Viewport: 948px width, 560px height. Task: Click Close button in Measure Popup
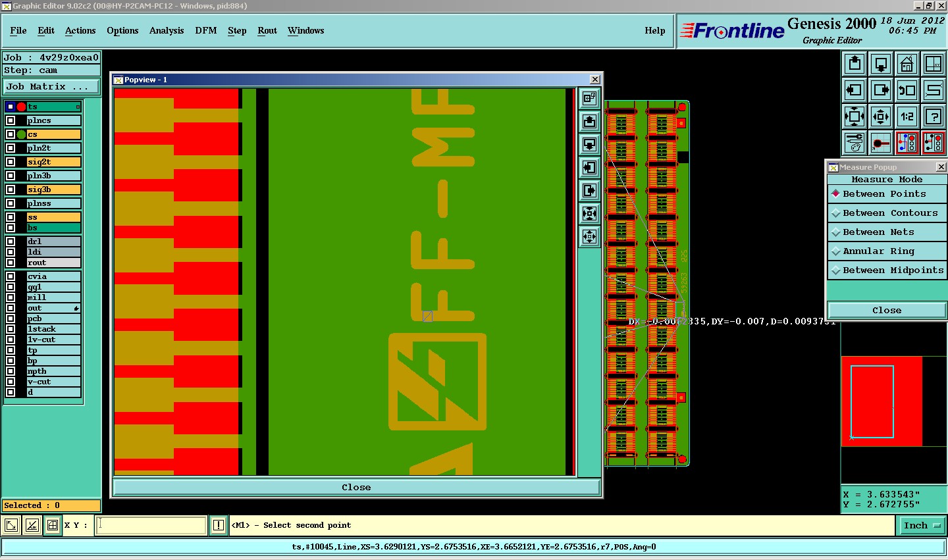coord(887,311)
